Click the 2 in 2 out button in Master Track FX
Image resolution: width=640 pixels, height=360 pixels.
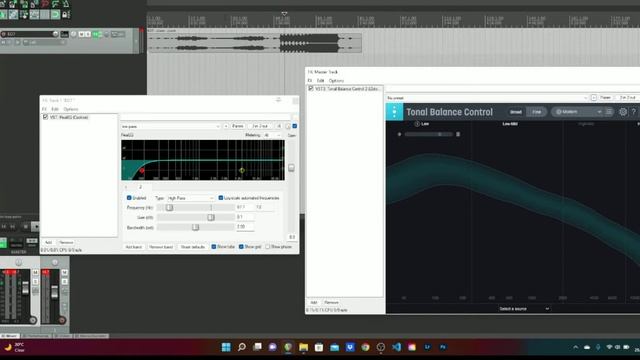click(x=627, y=98)
